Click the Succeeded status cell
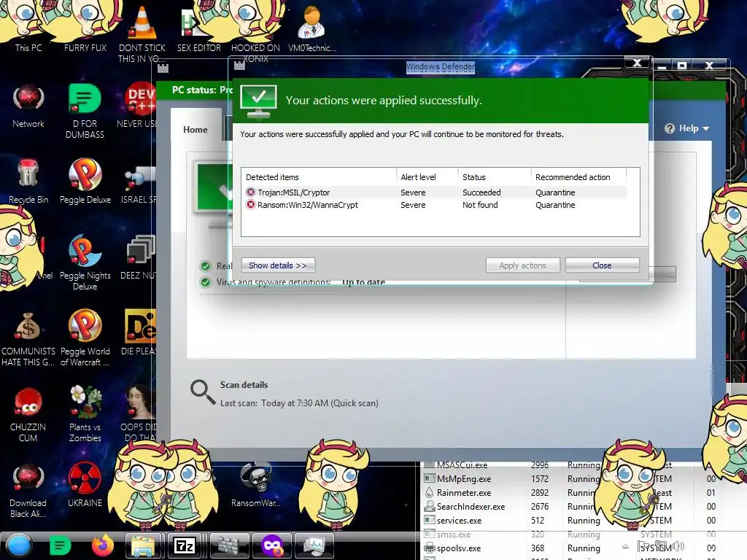This screenshot has width=747, height=560. tap(481, 192)
